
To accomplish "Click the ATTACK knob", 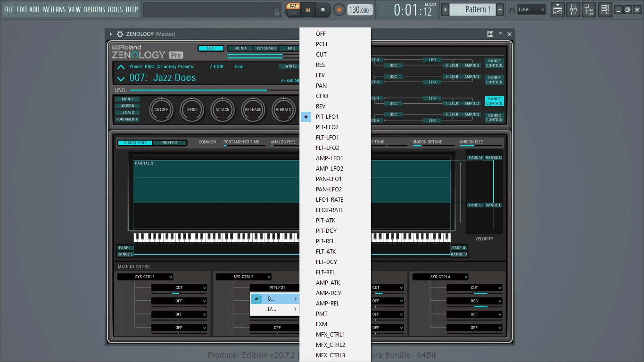I will point(223,109).
